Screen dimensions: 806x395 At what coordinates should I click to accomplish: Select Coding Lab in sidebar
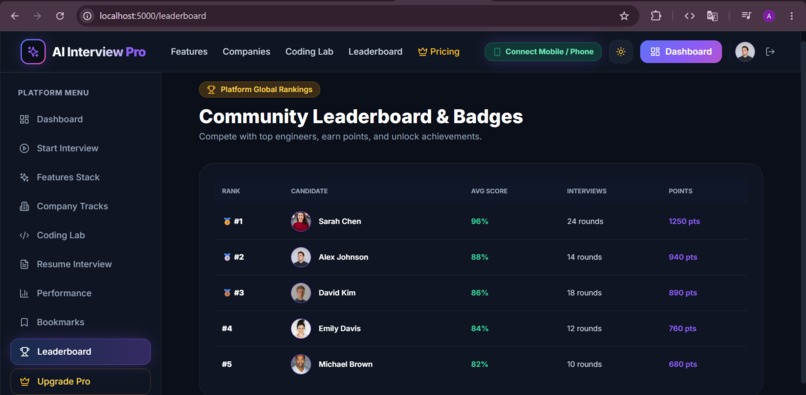click(x=81, y=235)
